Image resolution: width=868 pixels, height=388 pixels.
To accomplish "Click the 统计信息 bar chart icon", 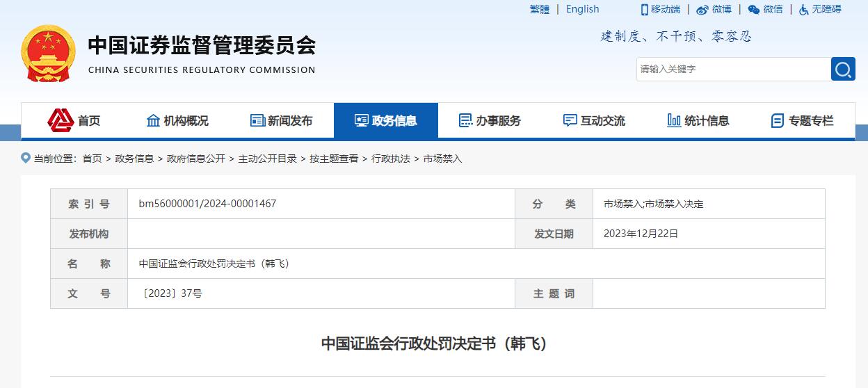I will tap(674, 120).
